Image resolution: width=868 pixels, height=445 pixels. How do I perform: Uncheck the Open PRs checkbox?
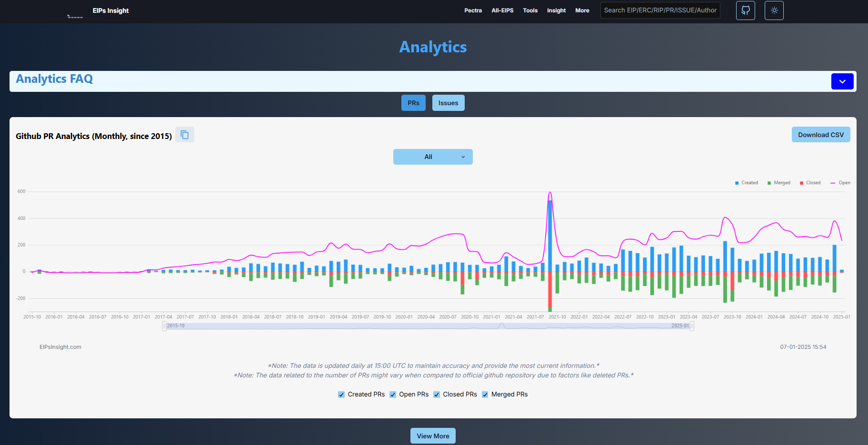[x=393, y=395]
